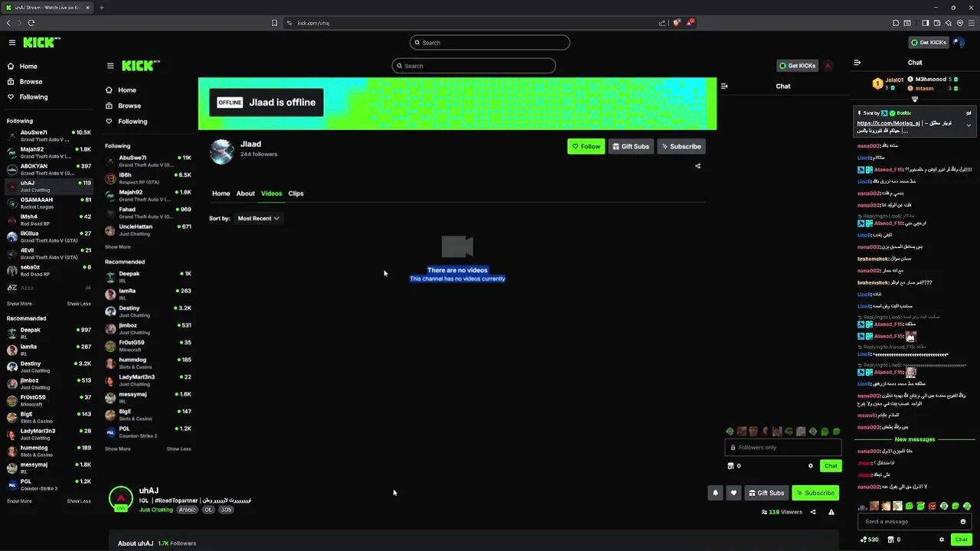Open the inner red profile avatar
This screenshot has width=980, height=551.
(x=828, y=66)
